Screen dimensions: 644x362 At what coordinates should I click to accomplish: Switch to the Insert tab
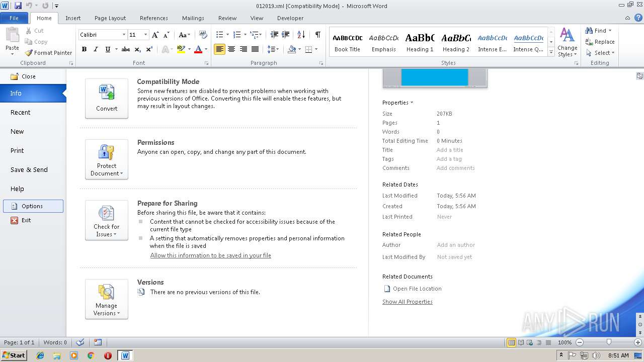pyautogui.click(x=73, y=18)
